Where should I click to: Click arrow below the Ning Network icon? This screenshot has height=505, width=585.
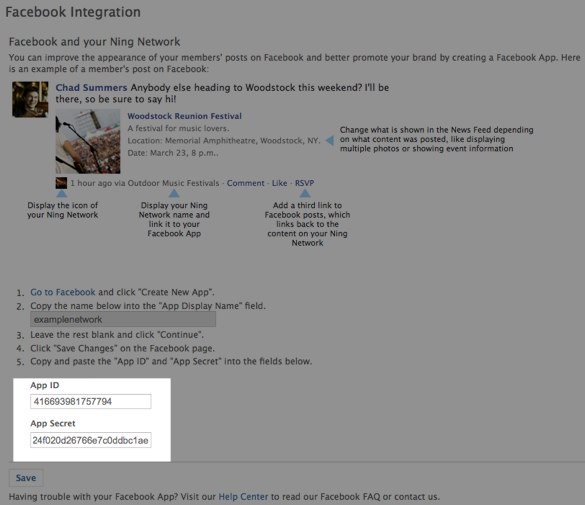coord(62,194)
